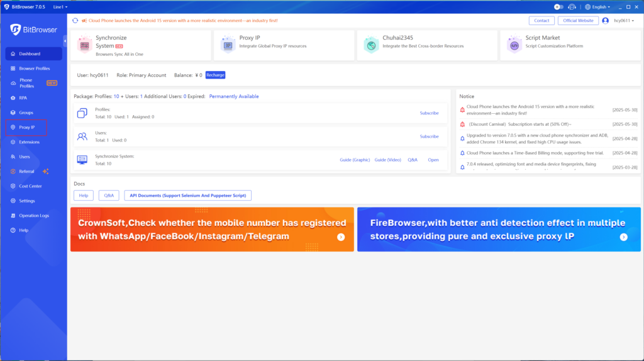Click the Help docs button
Image resolution: width=644 pixels, height=361 pixels.
[84, 196]
